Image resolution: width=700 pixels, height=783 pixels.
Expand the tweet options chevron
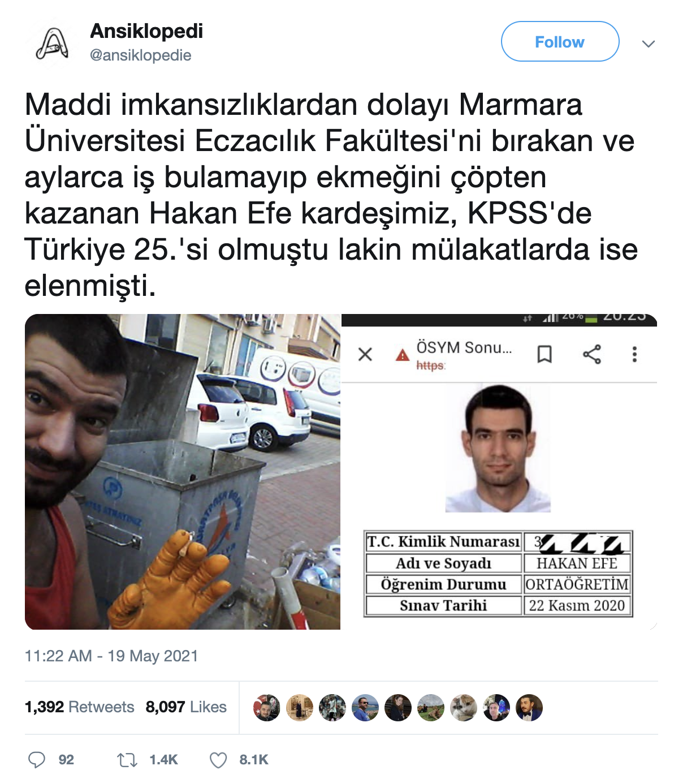[x=649, y=44]
